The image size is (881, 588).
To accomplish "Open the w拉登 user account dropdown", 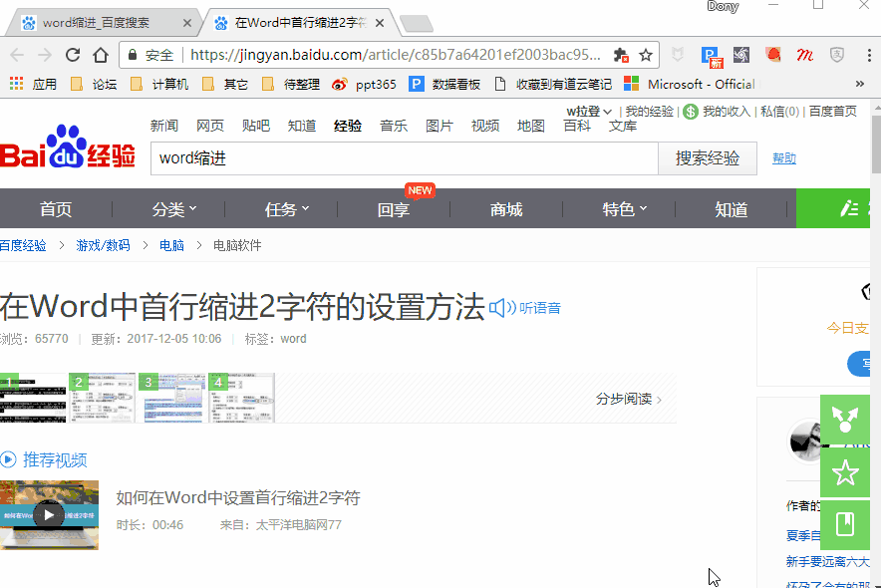I will tap(589, 112).
